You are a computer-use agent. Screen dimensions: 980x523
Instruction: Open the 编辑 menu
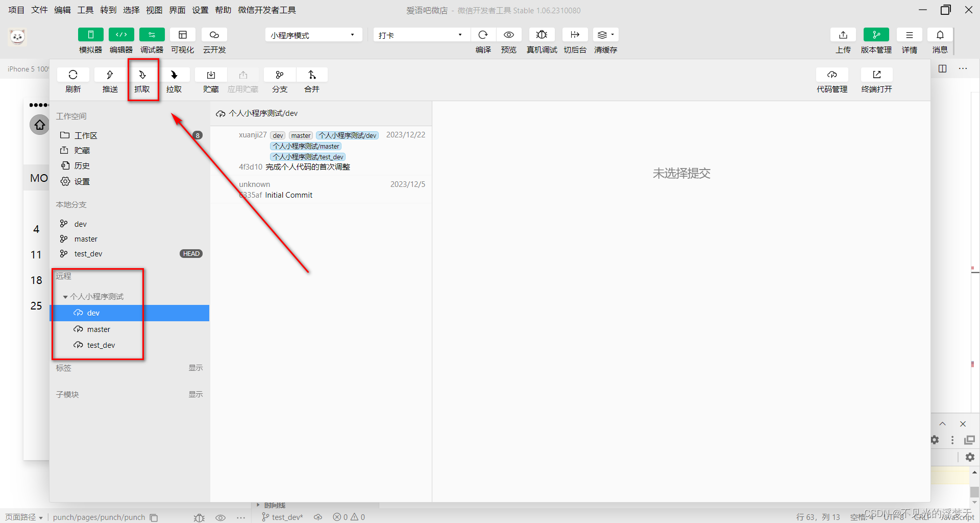[x=62, y=10]
